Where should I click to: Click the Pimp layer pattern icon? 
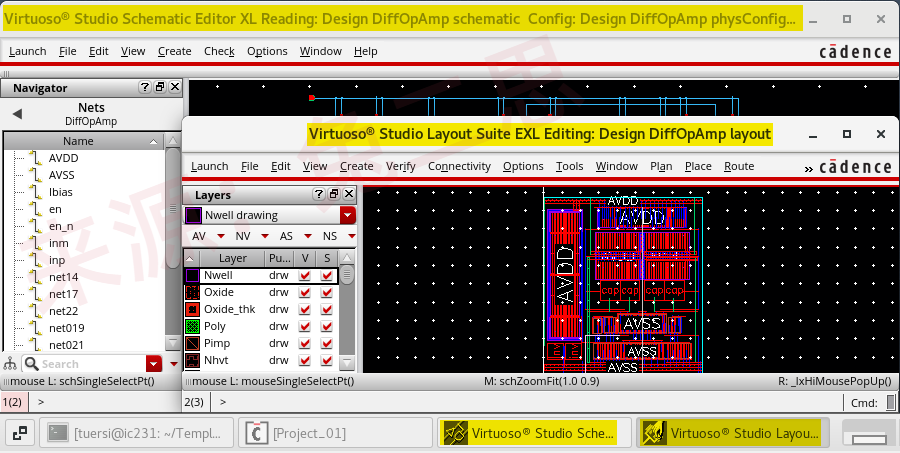192,343
